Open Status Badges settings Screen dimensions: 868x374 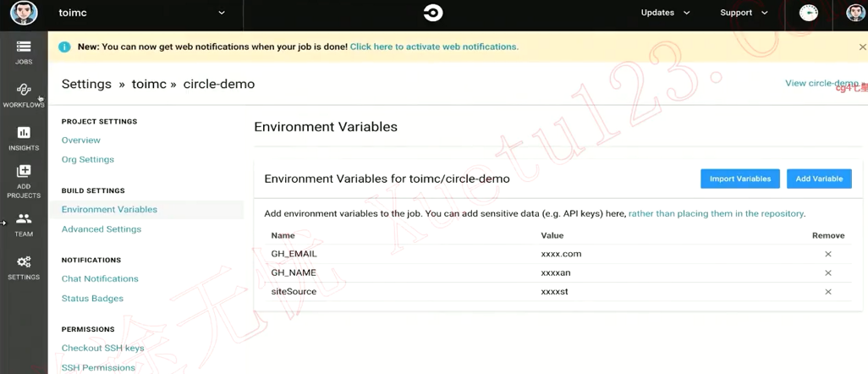[x=92, y=298]
